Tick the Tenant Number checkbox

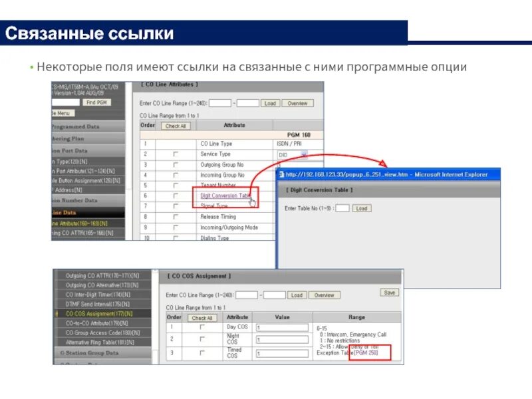176,186
